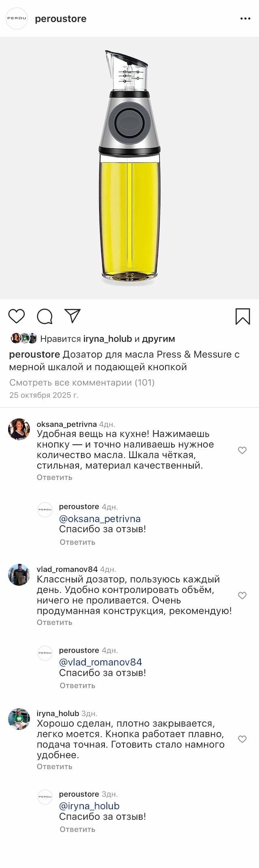Like the peroustore post with heart icon
The image size is (259, 868).
pos(17,316)
